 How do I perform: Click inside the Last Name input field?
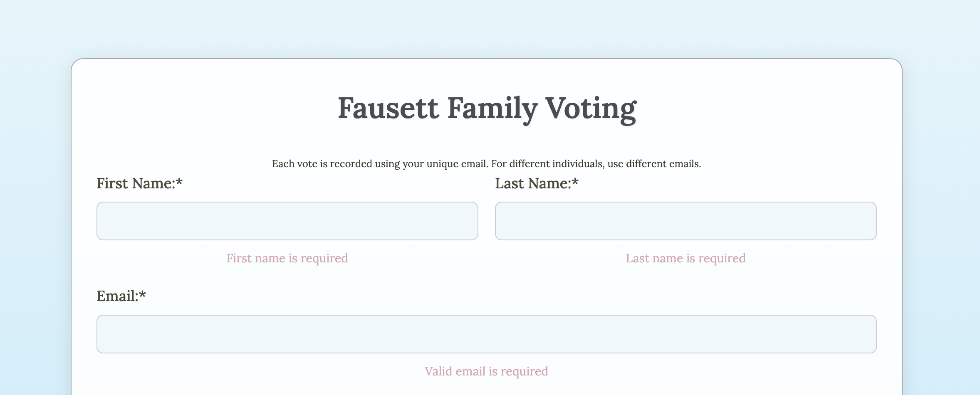tap(686, 221)
